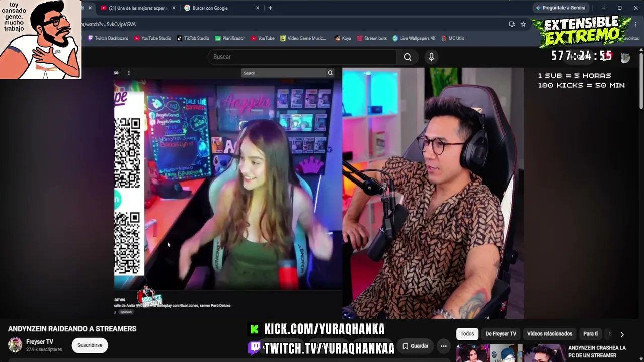Viewport: 644px width, 362px height.
Task: Click the video title 'ANDYNZEIN RAIDEANDO A STREAMERS'
Action: (x=72, y=329)
